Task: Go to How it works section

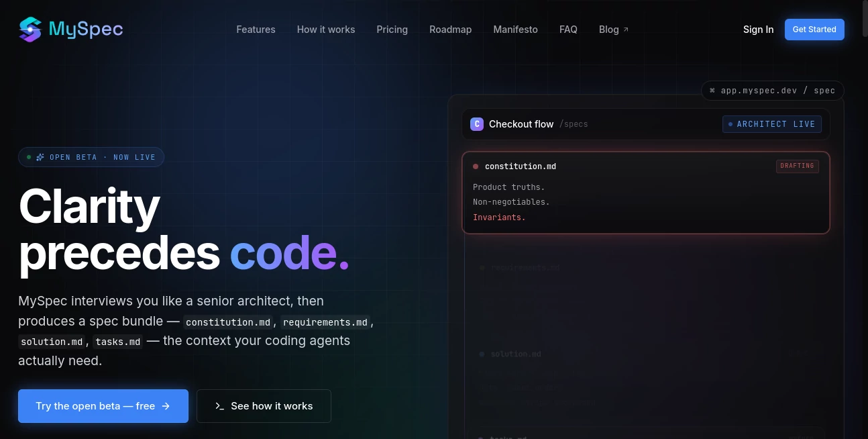Action: (x=326, y=30)
